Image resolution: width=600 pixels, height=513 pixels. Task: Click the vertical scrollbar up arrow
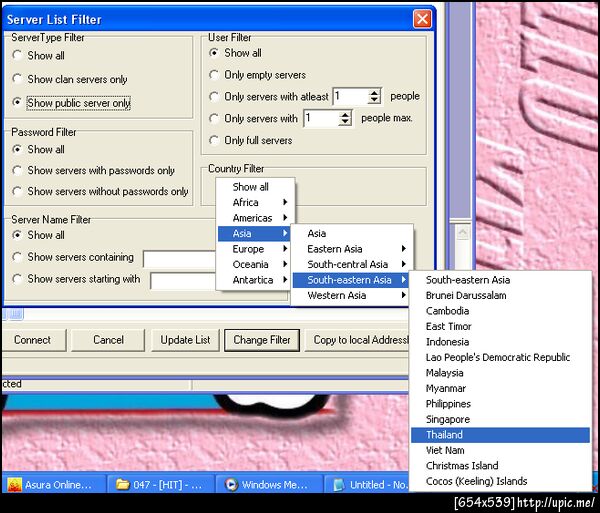[x=463, y=232]
